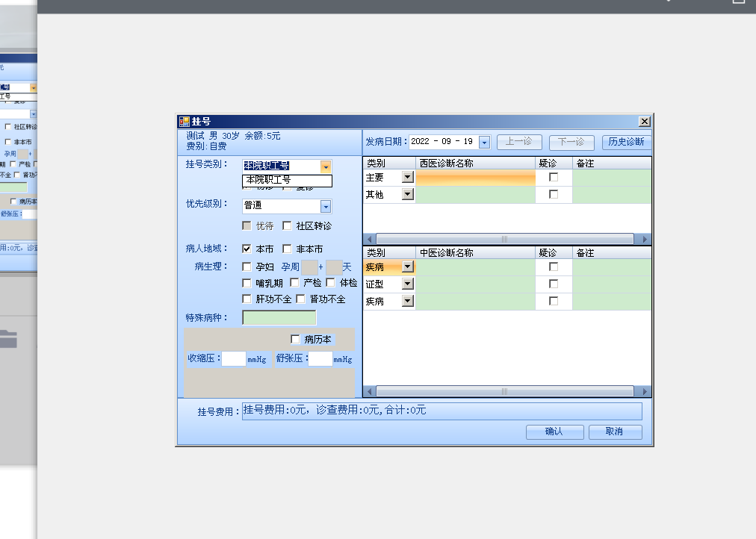Enable the 社区转诊 checkbox

click(288, 226)
